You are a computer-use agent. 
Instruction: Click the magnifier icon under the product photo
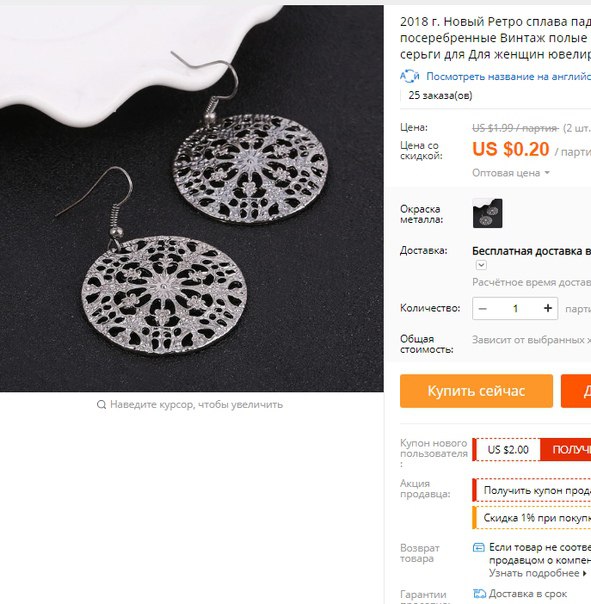click(101, 404)
